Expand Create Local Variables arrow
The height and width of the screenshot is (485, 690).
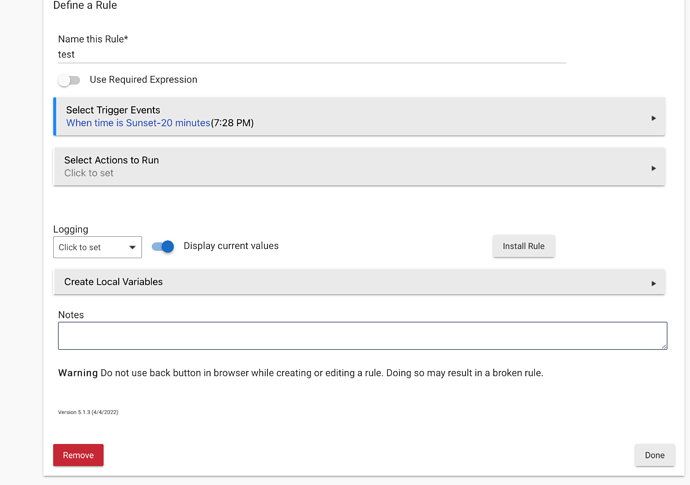click(653, 283)
